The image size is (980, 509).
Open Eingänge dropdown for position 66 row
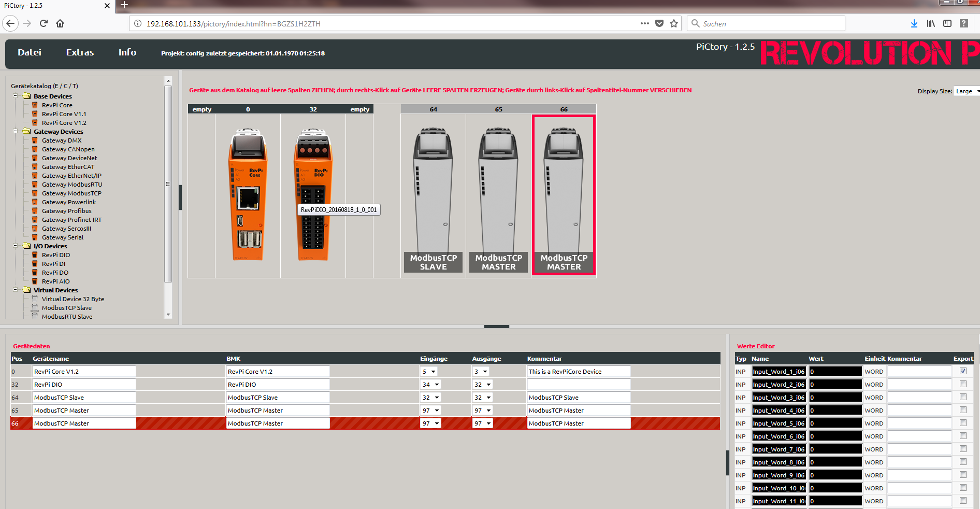pos(430,423)
